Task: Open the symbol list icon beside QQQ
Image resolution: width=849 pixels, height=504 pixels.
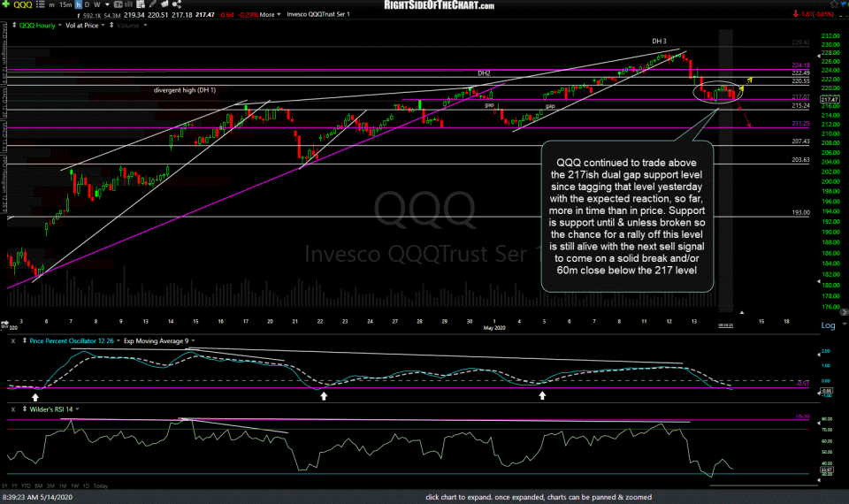Action: coord(40,4)
